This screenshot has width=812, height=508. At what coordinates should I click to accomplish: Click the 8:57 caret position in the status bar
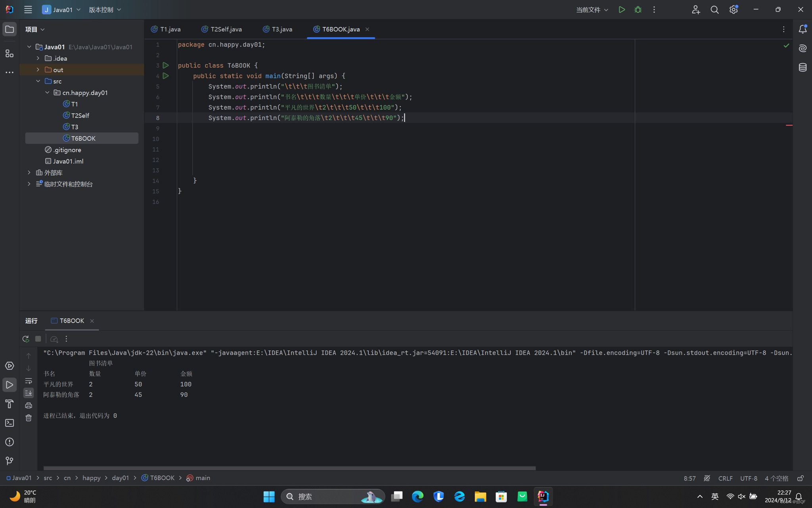pyautogui.click(x=689, y=478)
